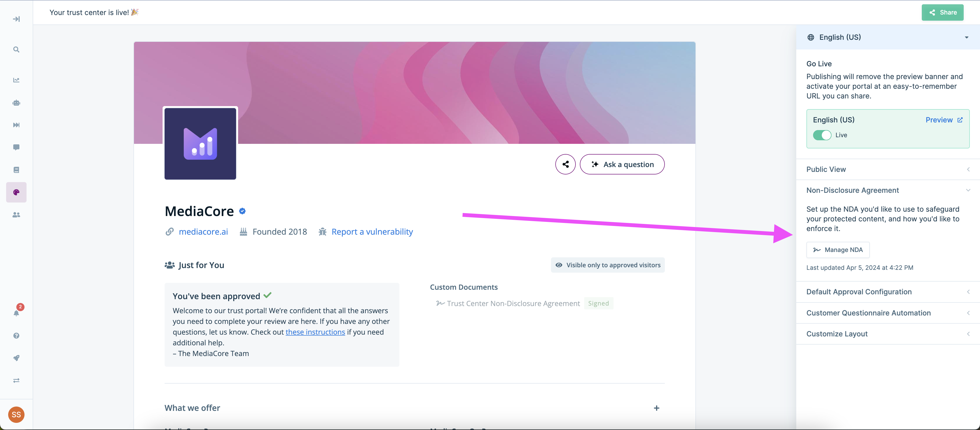
Task: Click the round share icon beside Ask a question
Action: pos(565,164)
